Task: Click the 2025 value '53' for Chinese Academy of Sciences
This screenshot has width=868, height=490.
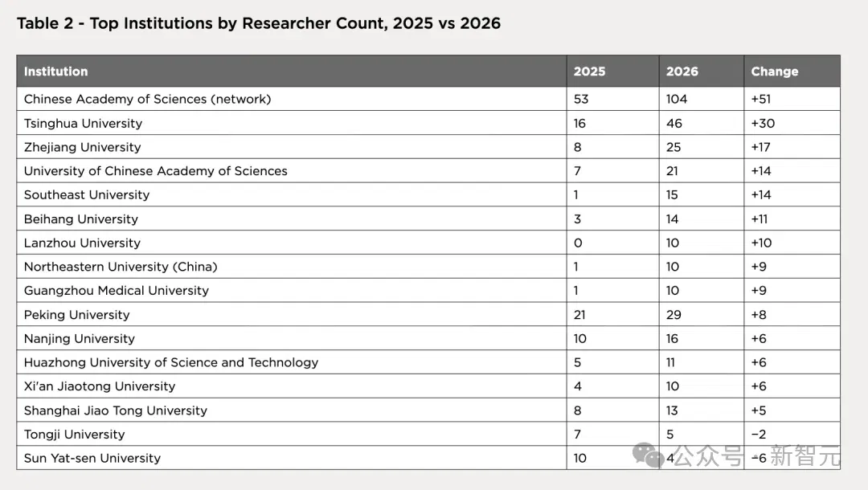Action: point(581,99)
